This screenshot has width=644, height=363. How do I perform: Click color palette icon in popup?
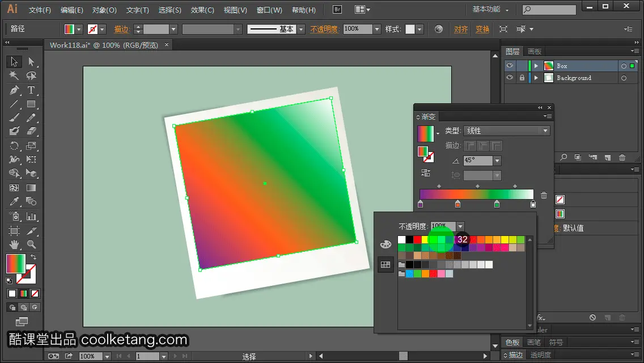385,244
